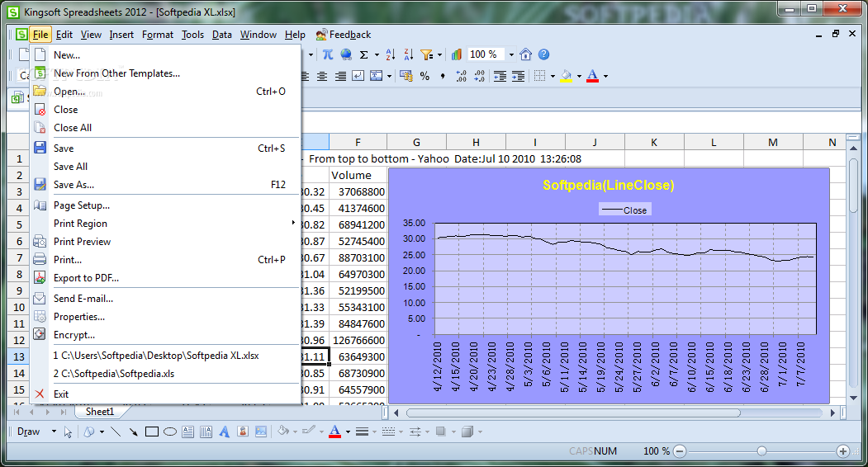Zoom out with the minus button

[680, 451]
